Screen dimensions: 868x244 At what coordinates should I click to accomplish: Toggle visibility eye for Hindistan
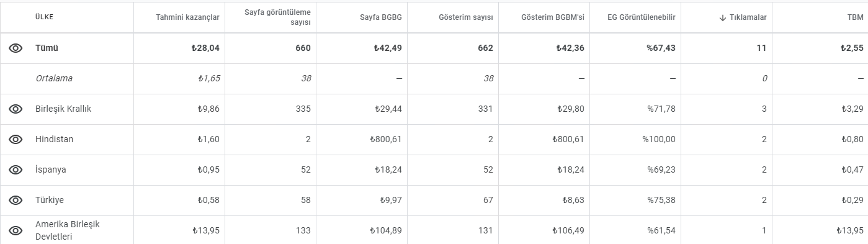pos(16,140)
